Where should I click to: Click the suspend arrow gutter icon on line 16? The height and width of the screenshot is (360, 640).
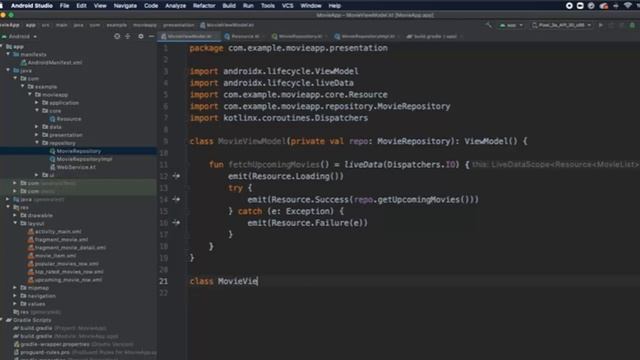tap(176, 222)
